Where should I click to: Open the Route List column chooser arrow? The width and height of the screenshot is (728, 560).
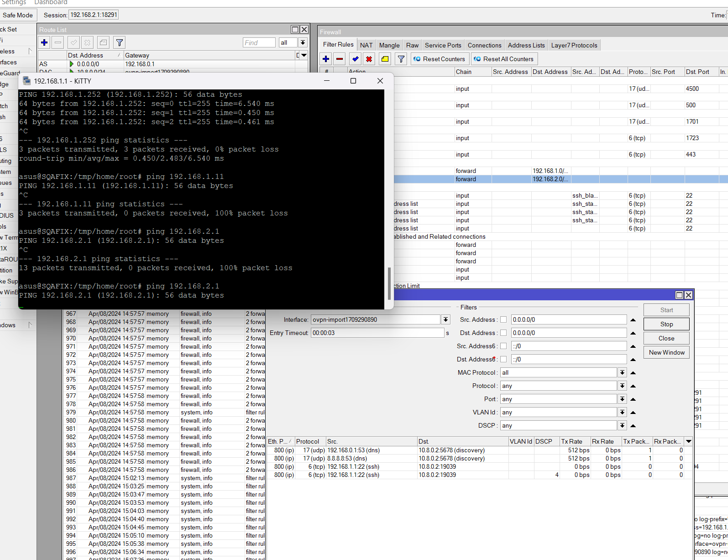pos(304,55)
